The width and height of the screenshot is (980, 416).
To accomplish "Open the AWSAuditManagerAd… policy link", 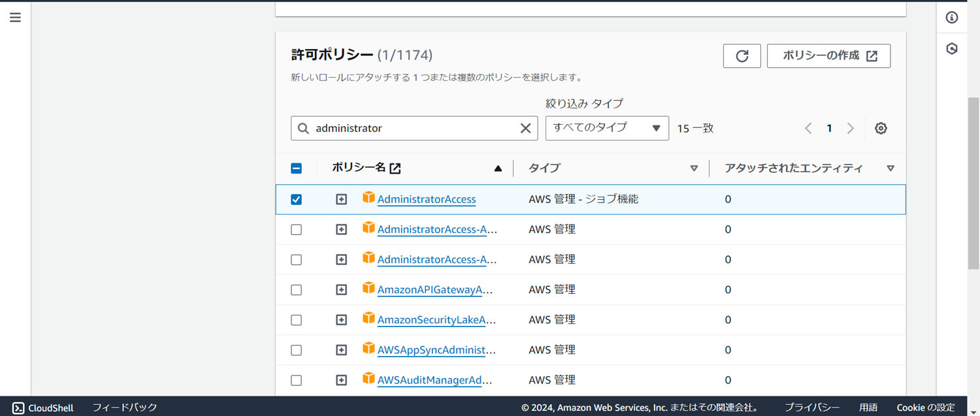I will pos(435,380).
